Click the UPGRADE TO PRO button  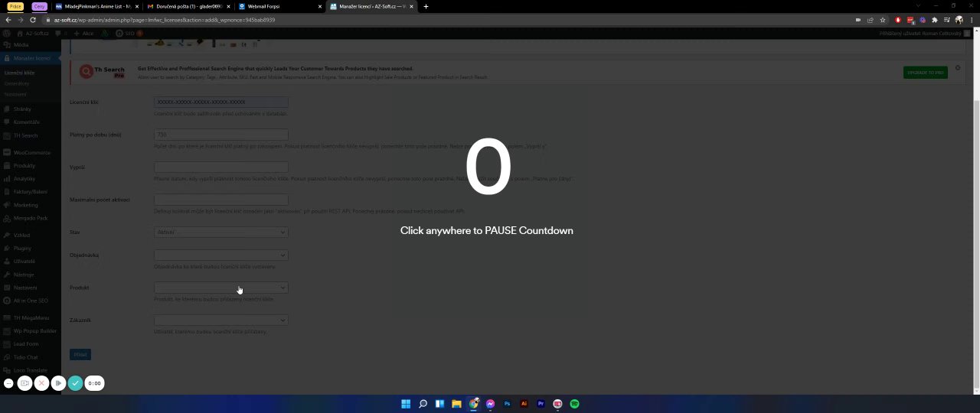[x=926, y=72]
